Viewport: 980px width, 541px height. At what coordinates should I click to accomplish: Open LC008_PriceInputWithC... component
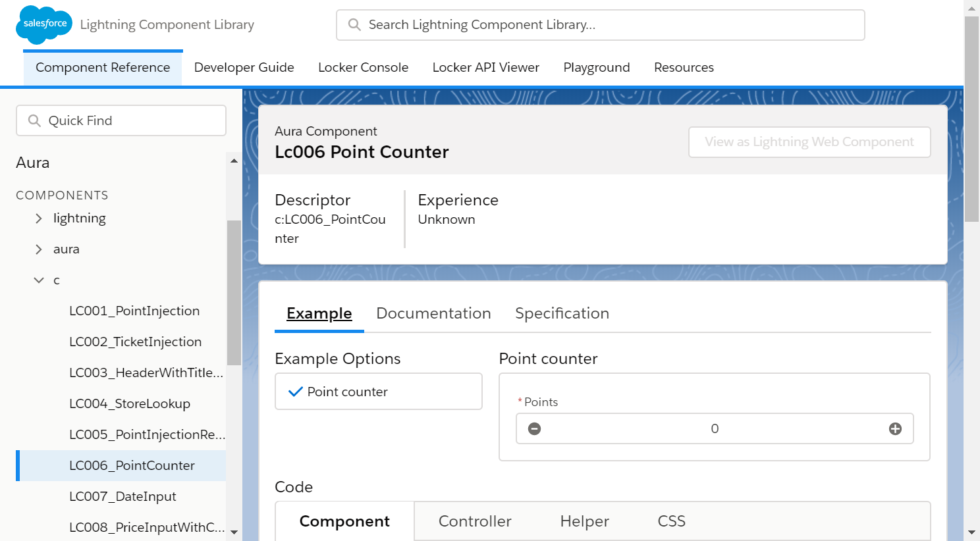(147, 528)
